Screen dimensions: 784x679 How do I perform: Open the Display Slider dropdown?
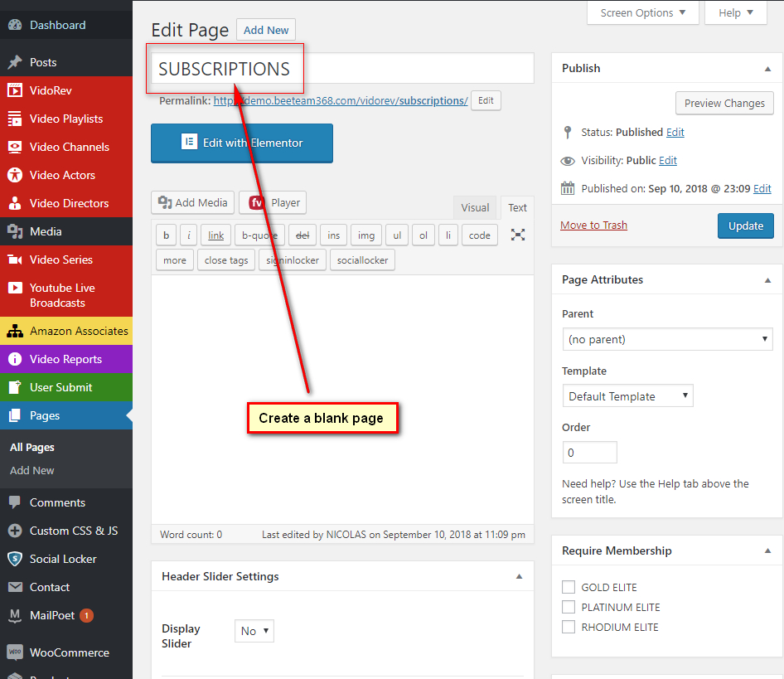click(254, 631)
